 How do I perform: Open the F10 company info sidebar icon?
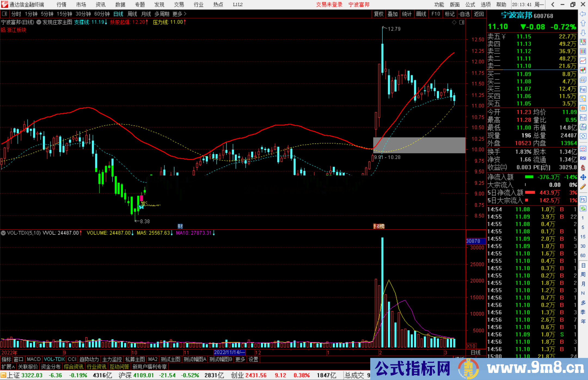(x=583, y=89)
